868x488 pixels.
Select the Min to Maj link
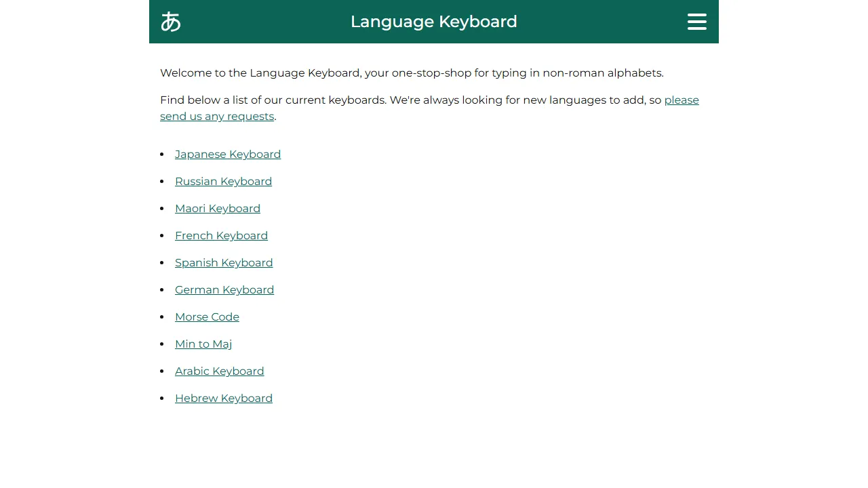(203, 344)
